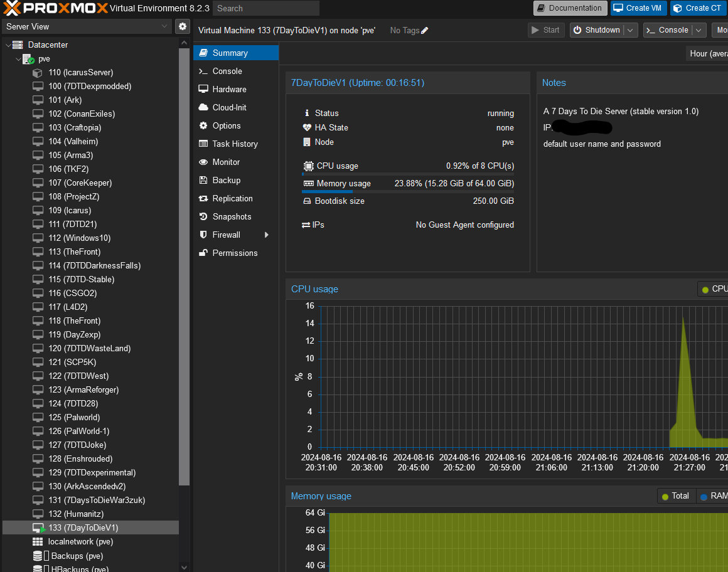This screenshot has height=572, width=728.
Task: Select VM 132 (Humanitz)
Action: 90,514
